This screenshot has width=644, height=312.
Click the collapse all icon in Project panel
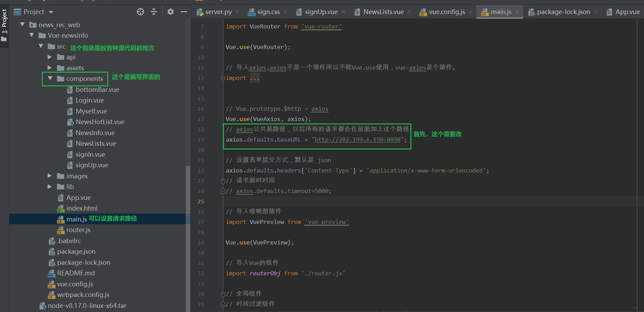tap(154, 12)
